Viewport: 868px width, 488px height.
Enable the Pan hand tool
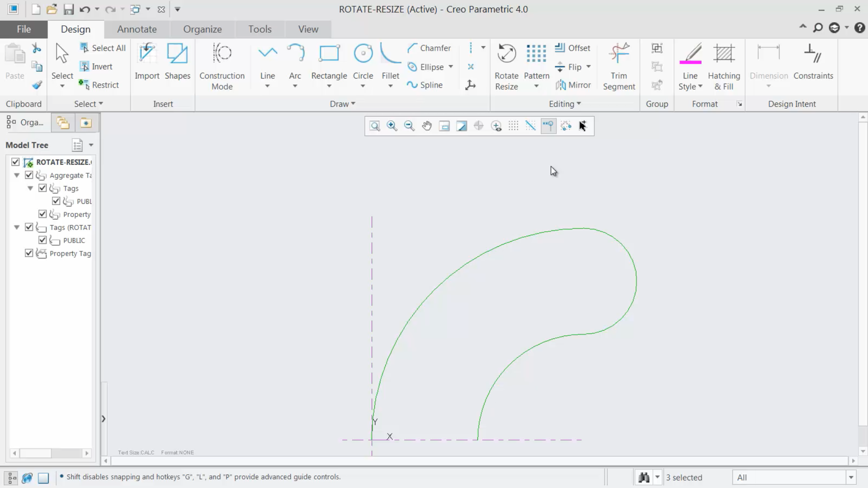click(427, 126)
